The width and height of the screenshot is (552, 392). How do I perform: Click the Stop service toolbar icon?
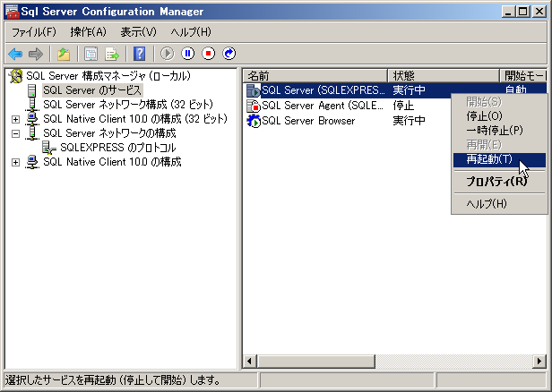click(209, 54)
